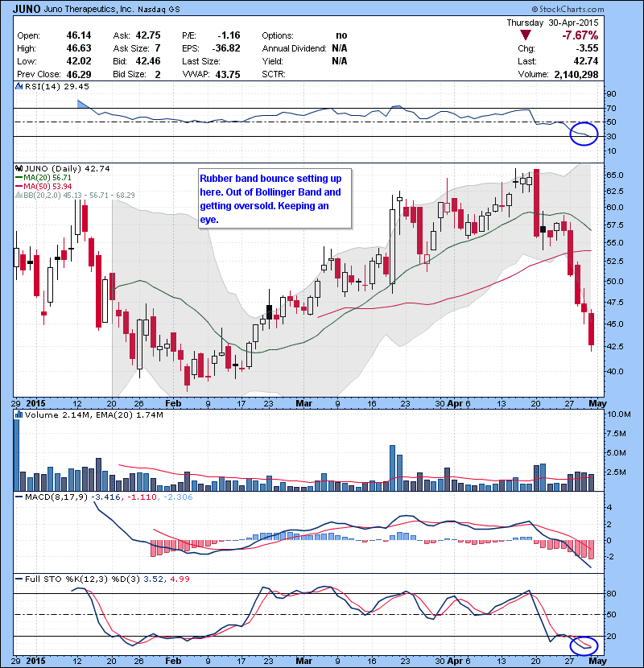Click the Thursday 30-Apr-2015 date
The image size is (644, 668).
pyautogui.click(x=552, y=23)
